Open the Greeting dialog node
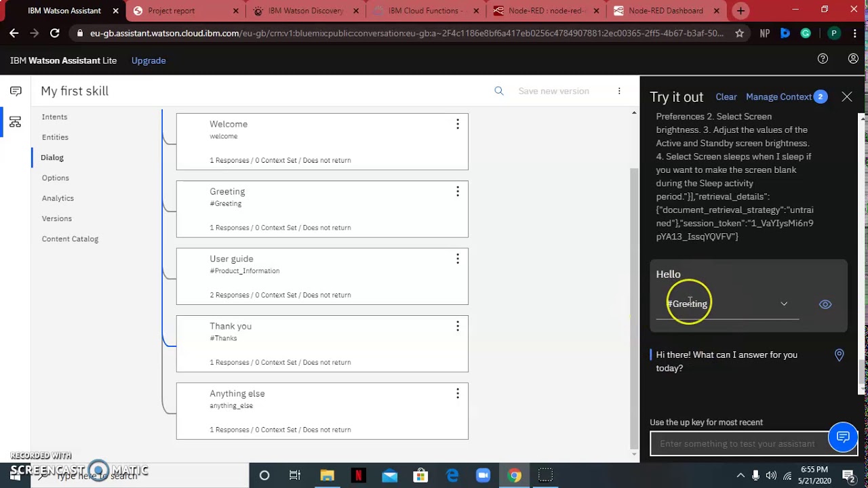Viewport: 868px width, 488px height. 322,209
